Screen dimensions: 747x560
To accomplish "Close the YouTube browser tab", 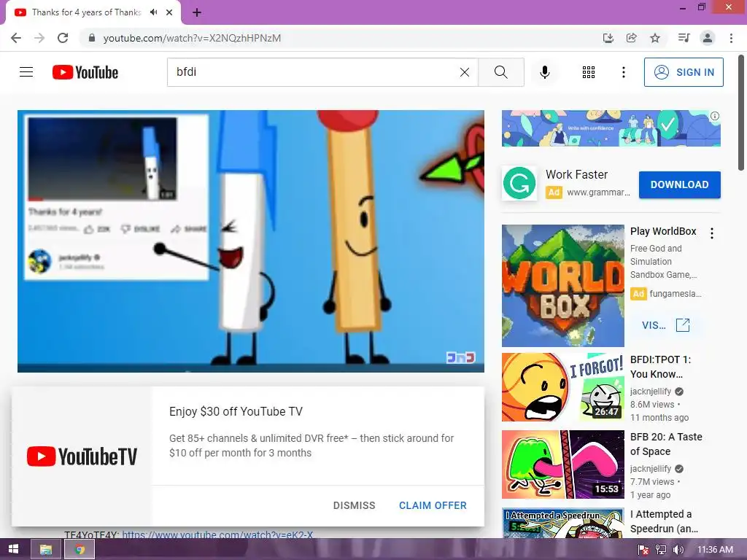I will [169, 12].
